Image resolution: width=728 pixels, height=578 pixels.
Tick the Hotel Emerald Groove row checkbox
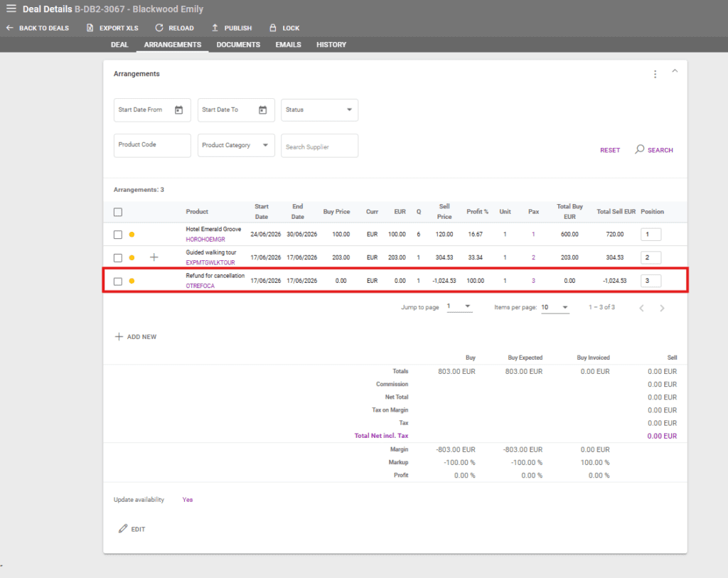pos(118,235)
